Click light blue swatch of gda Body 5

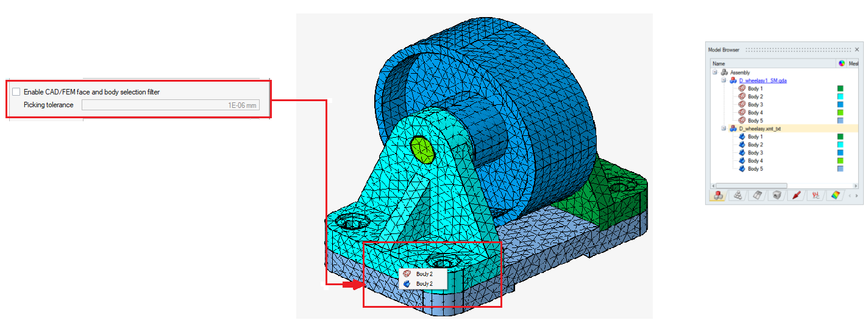click(841, 120)
